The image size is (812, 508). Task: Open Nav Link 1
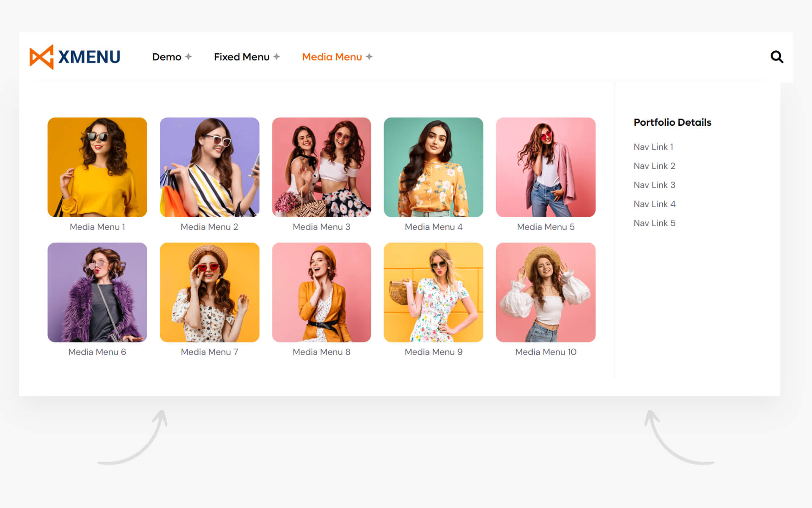click(x=653, y=147)
